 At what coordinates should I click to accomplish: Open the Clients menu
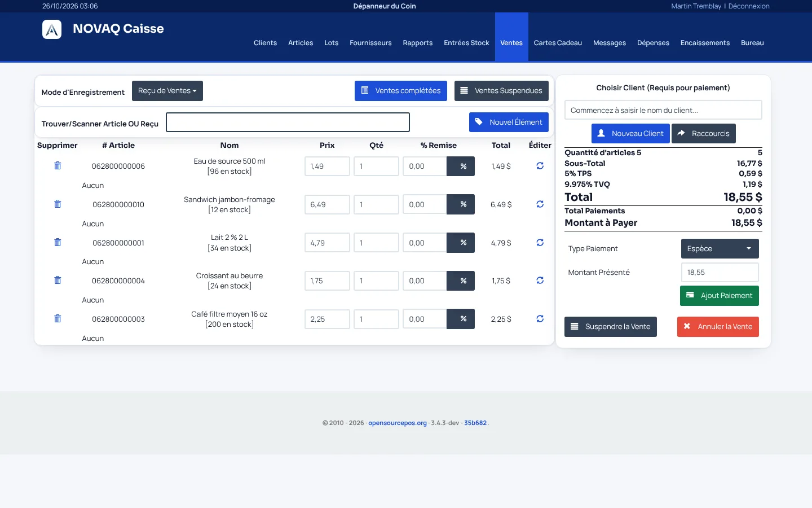(265, 43)
